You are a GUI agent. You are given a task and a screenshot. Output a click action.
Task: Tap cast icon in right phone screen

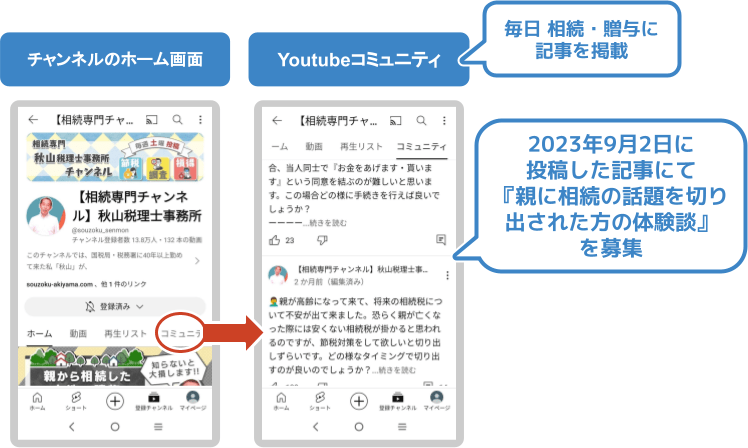[x=395, y=121]
